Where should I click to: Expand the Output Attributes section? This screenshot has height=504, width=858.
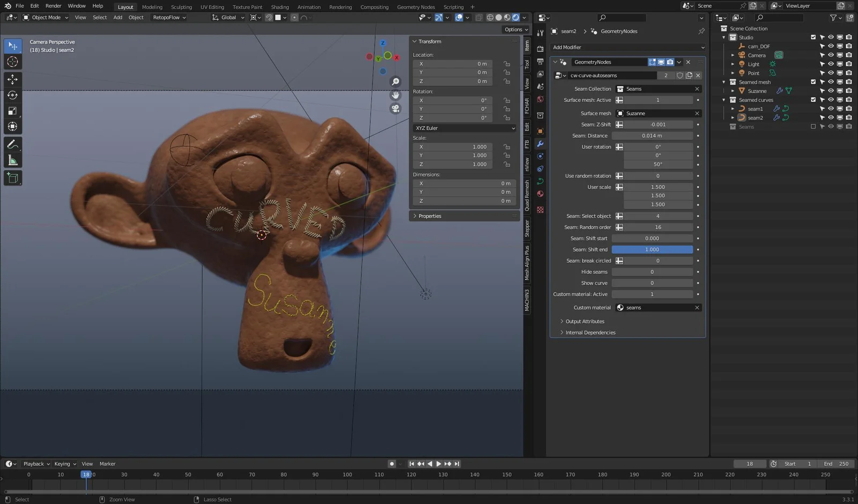(x=585, y=321)
